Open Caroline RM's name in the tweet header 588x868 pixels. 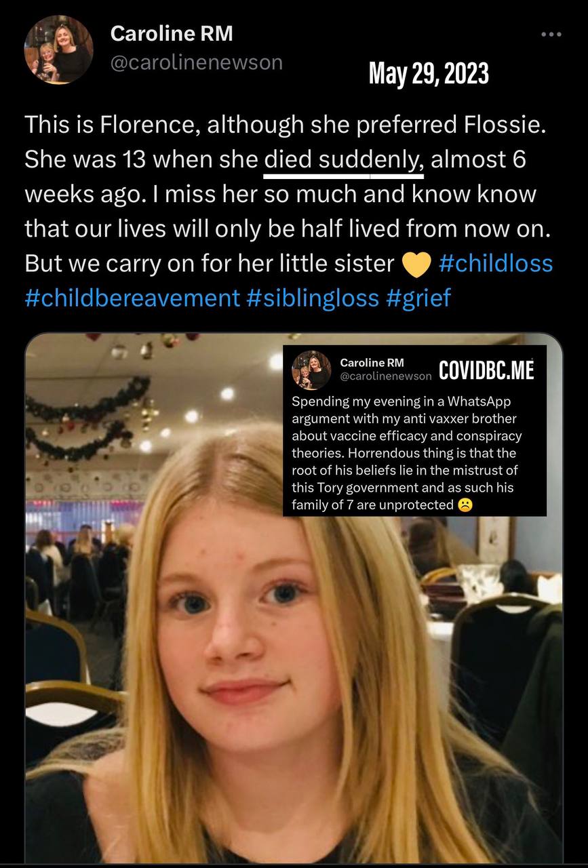171,33
